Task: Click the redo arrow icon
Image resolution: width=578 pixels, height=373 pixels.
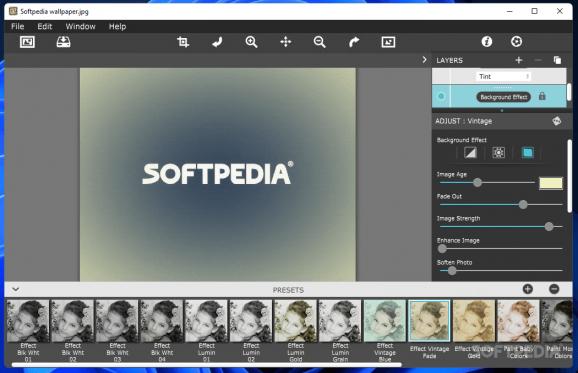Action: pos(354,42)
